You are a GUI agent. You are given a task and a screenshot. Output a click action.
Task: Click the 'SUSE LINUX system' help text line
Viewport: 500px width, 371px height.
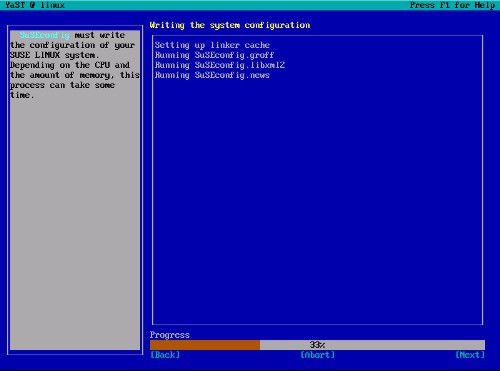coord(54,55)
